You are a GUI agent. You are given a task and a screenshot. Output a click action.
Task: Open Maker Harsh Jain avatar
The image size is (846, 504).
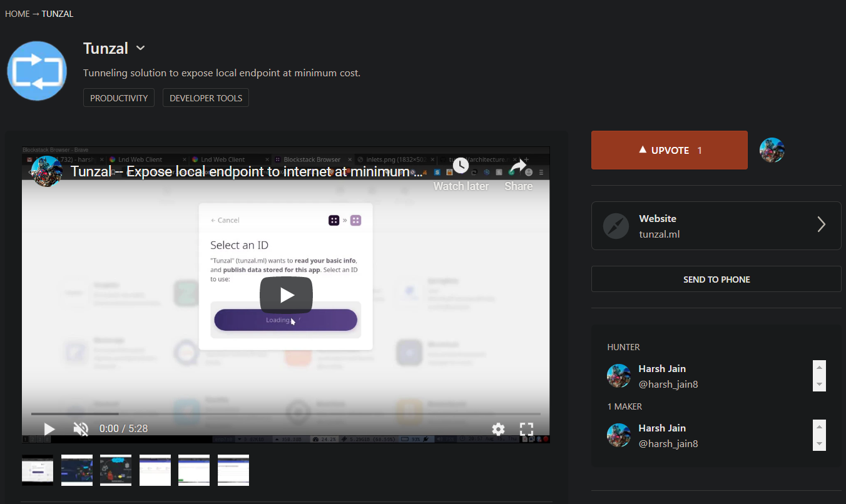[x=619, y=435]
